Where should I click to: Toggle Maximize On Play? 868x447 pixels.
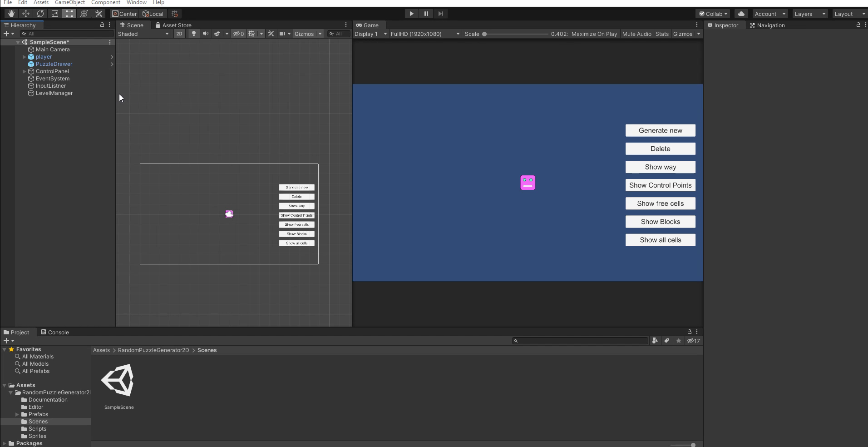(x=594, y=34)
